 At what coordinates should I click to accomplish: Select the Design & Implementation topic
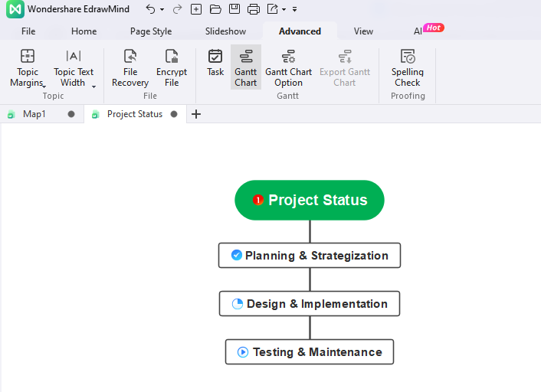click(310, 304)
